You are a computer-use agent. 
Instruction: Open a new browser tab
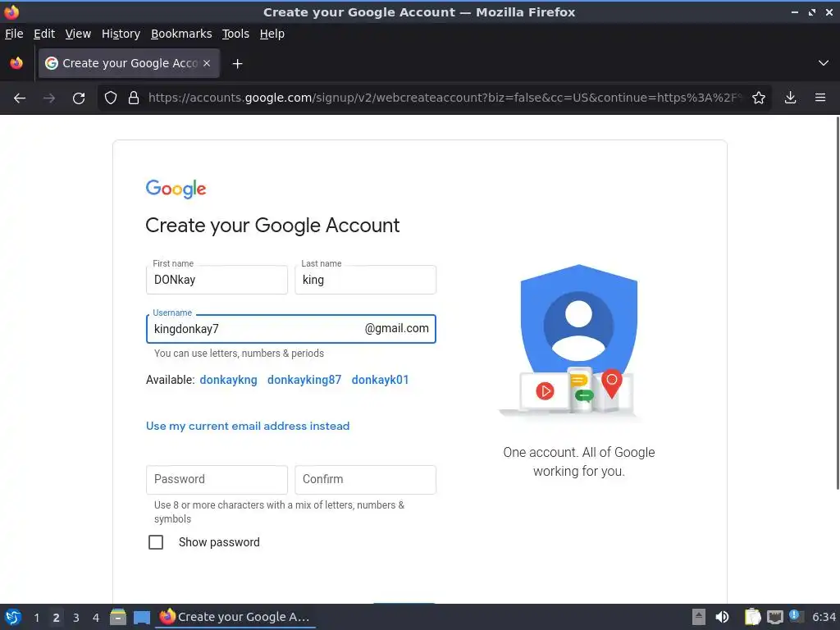[237, 64]
